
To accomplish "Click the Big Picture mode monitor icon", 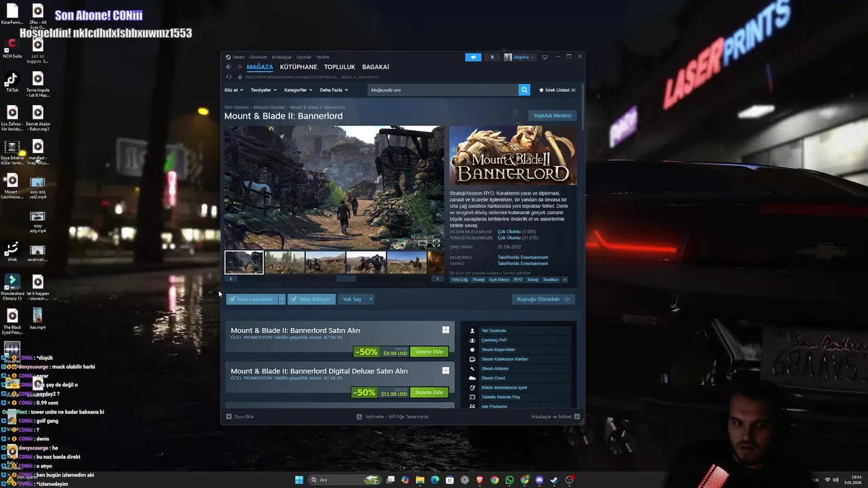I will [x=545, y=57].
